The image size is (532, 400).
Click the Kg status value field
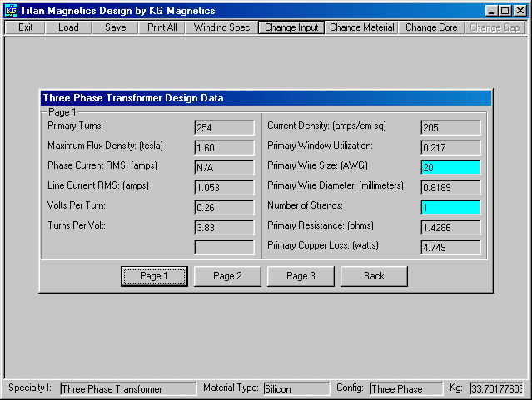[x=497, y=389]
